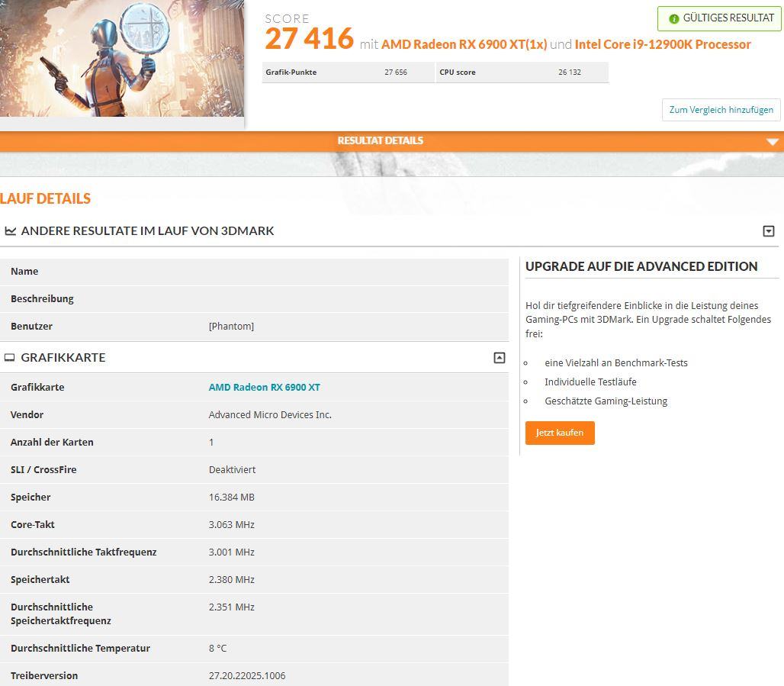Click the eine Vielzahl an Benchmark-Tests item

pos(616,363)
